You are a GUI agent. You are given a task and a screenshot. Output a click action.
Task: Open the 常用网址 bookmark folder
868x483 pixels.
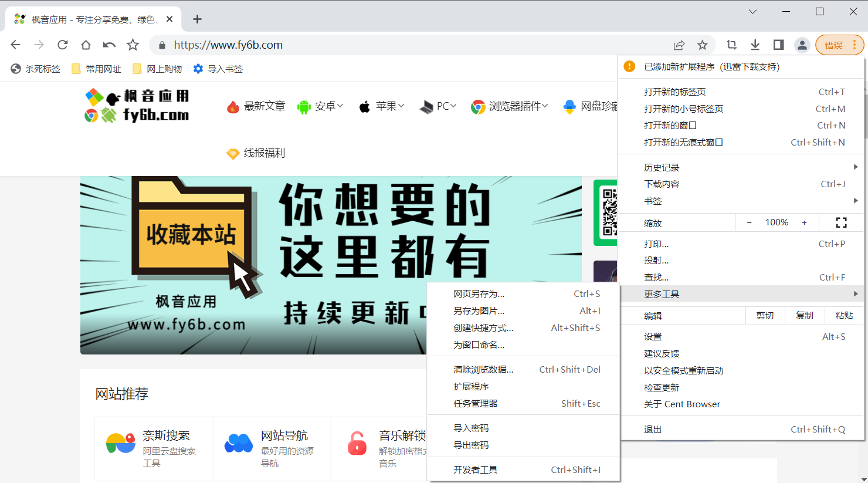(96, 69)
